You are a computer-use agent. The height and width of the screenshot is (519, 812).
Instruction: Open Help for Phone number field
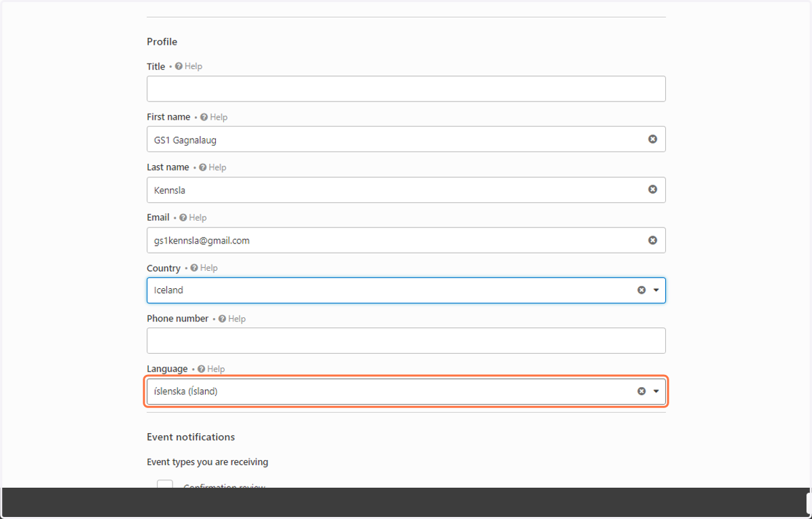[232, 319]
